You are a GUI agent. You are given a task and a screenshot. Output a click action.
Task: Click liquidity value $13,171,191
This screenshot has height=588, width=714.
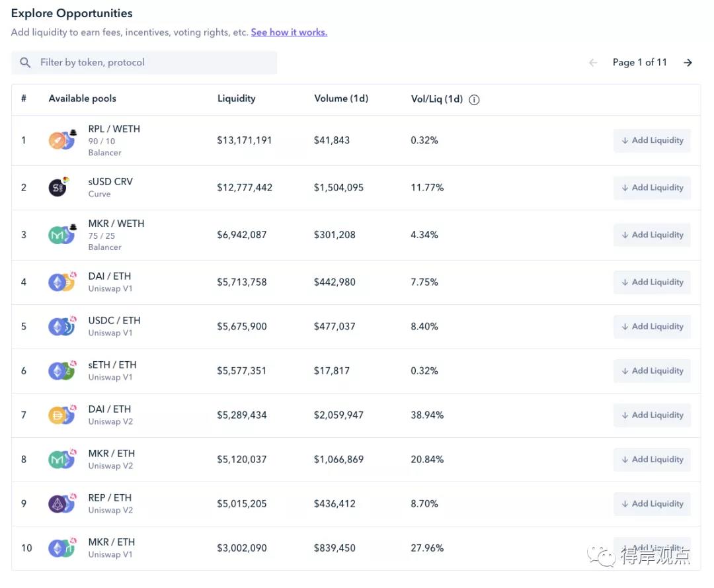tap(244, 140)
